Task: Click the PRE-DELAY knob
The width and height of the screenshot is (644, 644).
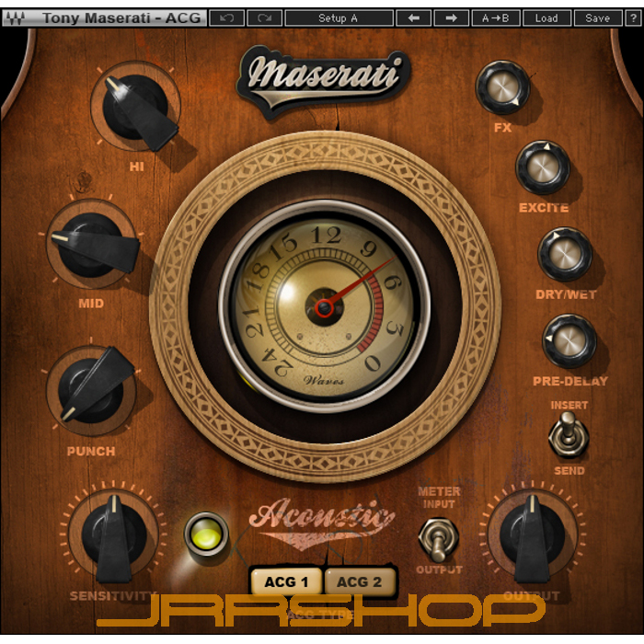Action: tap(569, 341)
